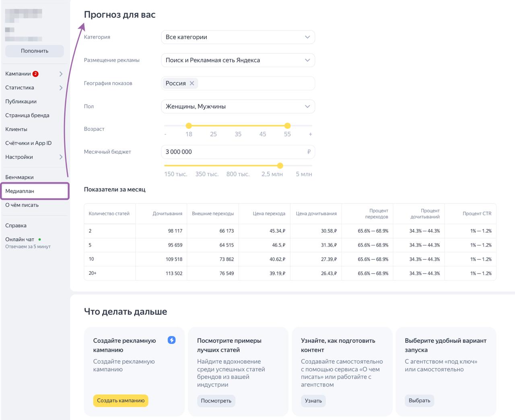Open the Категория dropdown

click(238, 37)
